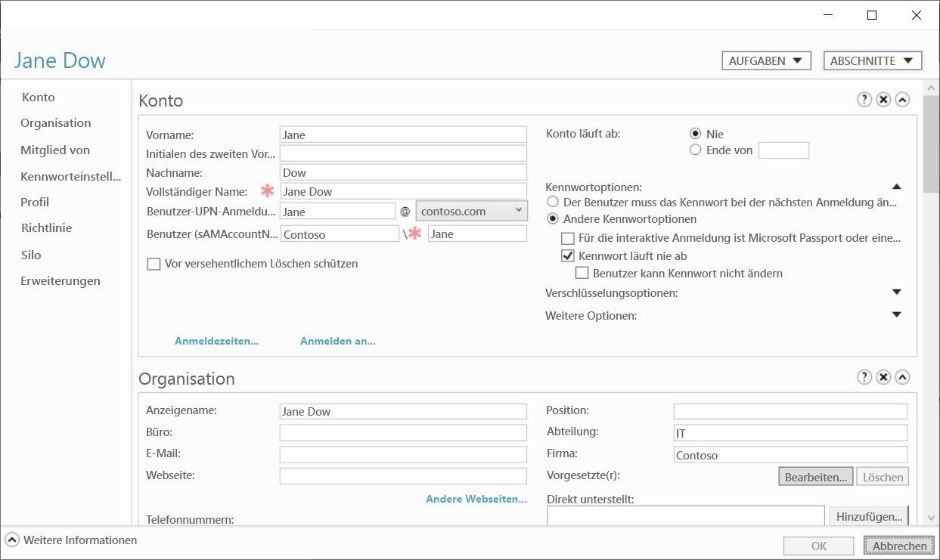Collapse the Organisation section with the chevron icon

[902, 376]
